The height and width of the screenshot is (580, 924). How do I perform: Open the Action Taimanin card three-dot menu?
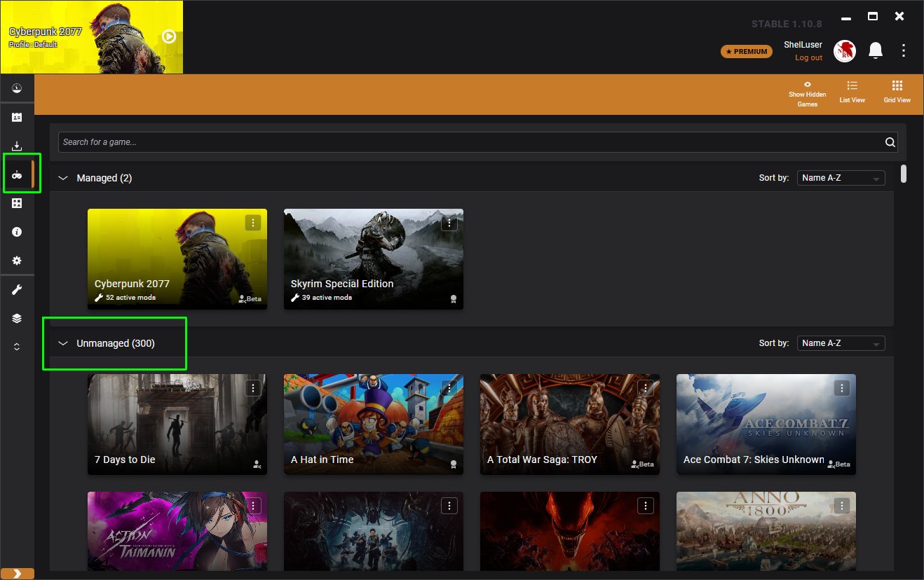[253, 505]
